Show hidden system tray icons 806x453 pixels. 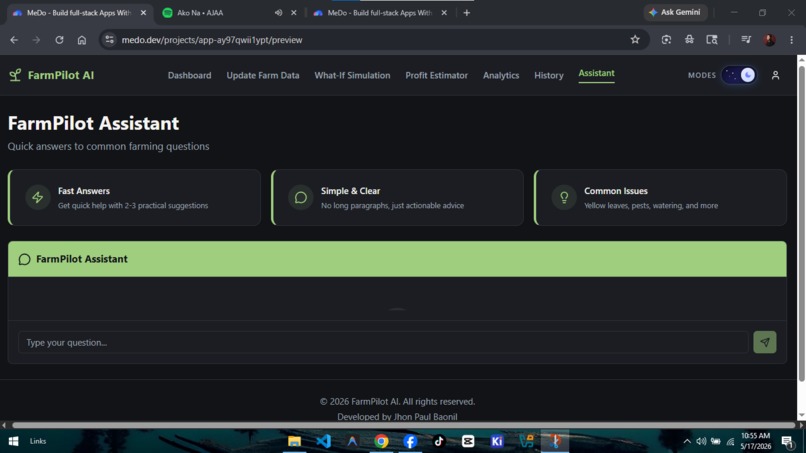point(687,441)
